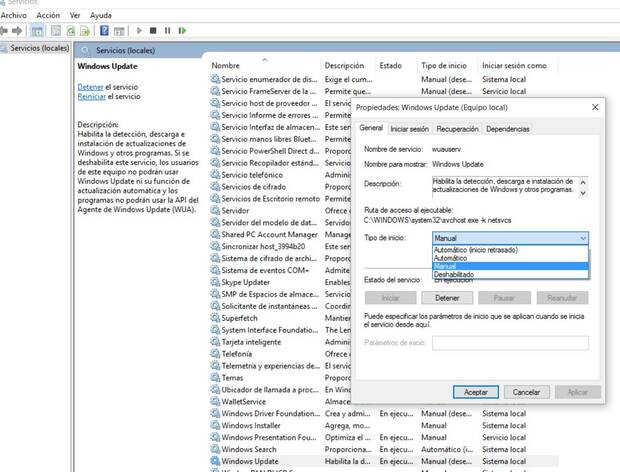Select the Tarjeta inteligente service

(x=251, y=342)
